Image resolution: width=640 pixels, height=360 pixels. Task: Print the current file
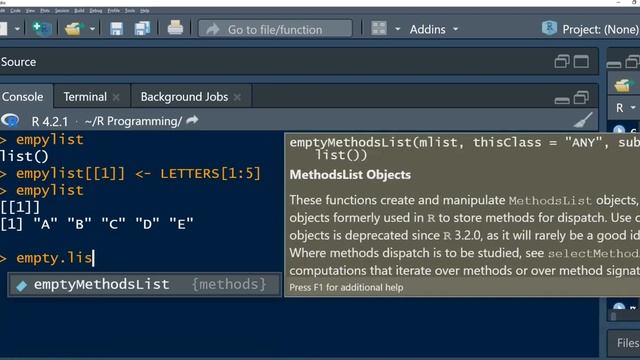(175, 28)
